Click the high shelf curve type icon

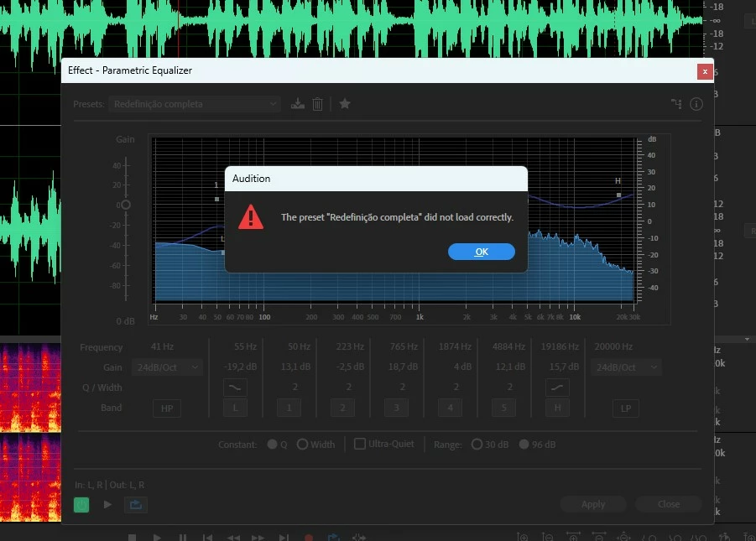pyautogui.click(x=557, y=388)
